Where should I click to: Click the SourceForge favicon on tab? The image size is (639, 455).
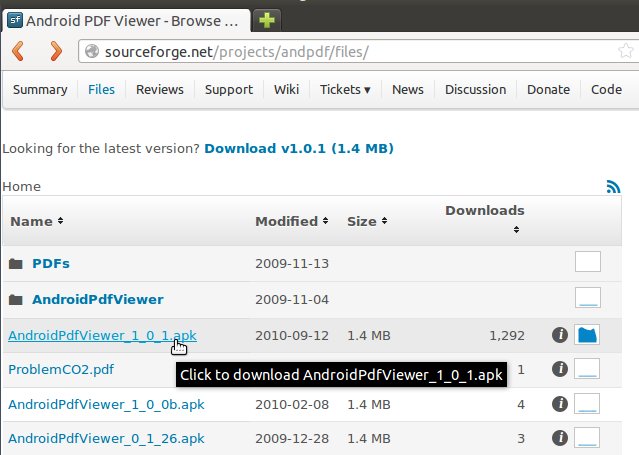click(15, 20)
